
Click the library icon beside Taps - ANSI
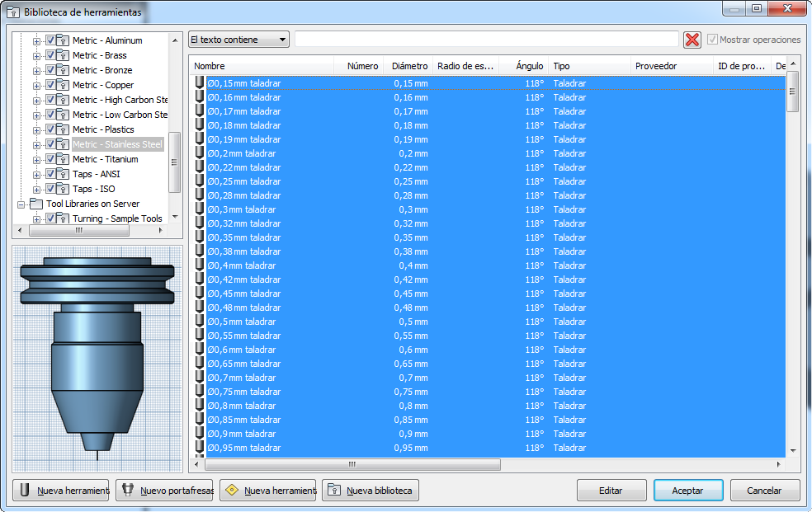63,174
